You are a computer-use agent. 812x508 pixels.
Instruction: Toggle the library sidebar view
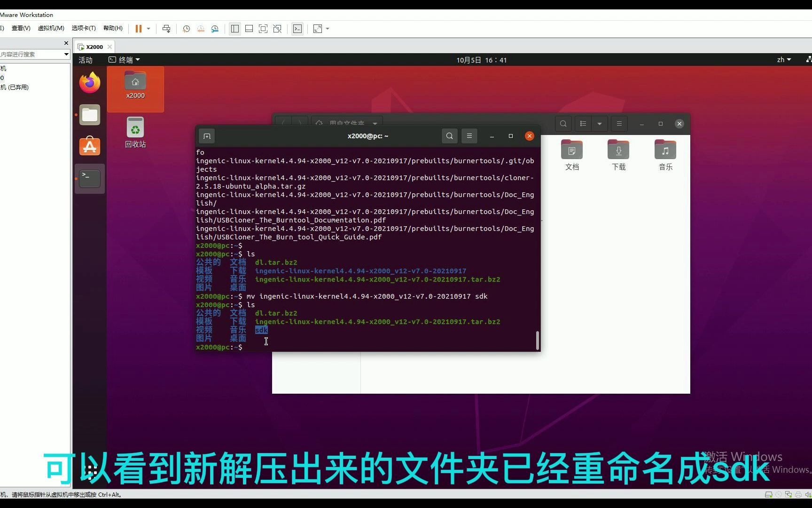coord(235,29)
